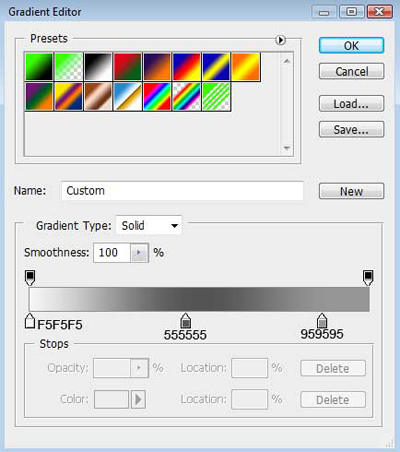Choose the green transparent stripes preset
The width and height of the screenshot is (400, 452).
[216, 96]
